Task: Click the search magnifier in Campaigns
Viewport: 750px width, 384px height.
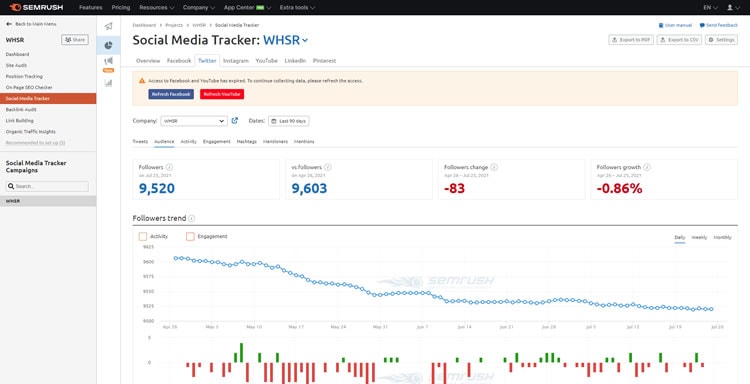Action: coord(11,186)
